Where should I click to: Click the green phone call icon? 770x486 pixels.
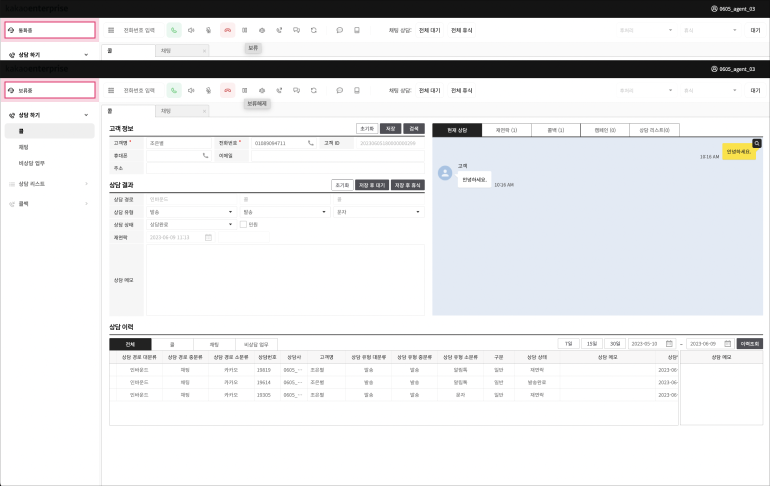pyautogui.click(x=174, y=90)
